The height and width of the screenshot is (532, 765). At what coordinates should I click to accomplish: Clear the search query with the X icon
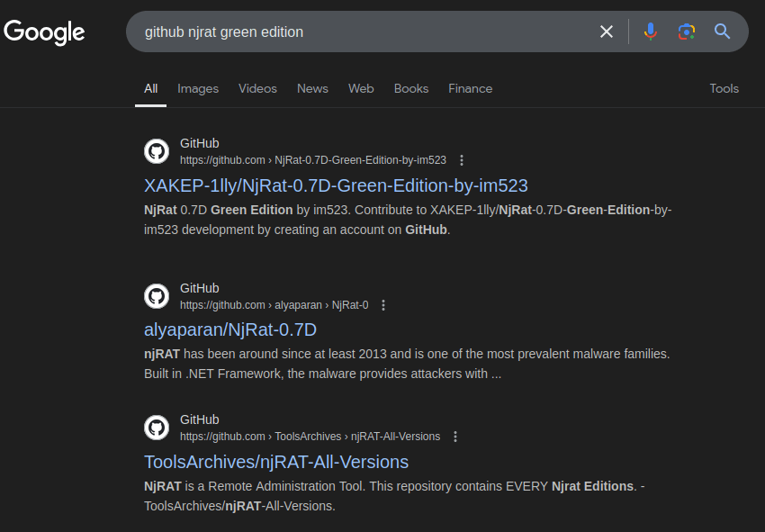(x=606, y=32)
